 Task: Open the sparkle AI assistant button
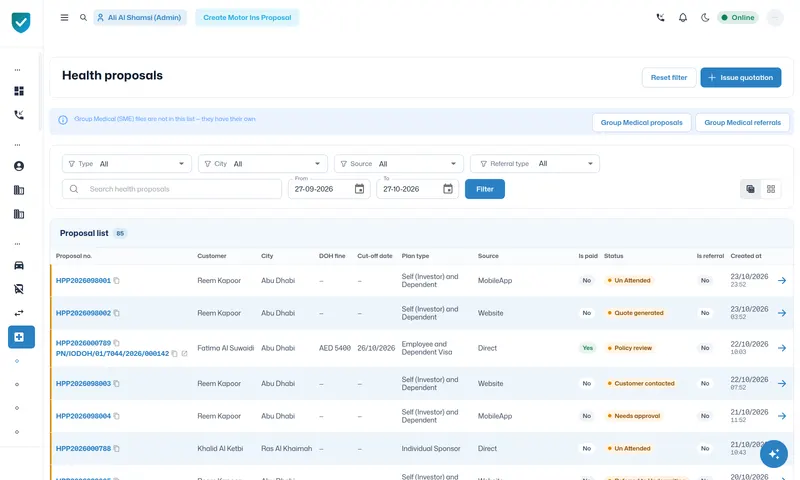point(773,453)
